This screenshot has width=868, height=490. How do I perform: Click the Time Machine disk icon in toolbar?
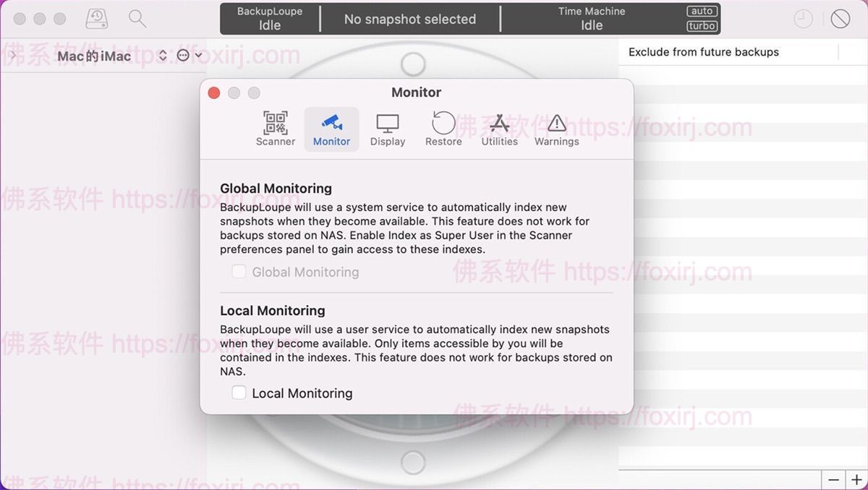click(x=96, y=19)
